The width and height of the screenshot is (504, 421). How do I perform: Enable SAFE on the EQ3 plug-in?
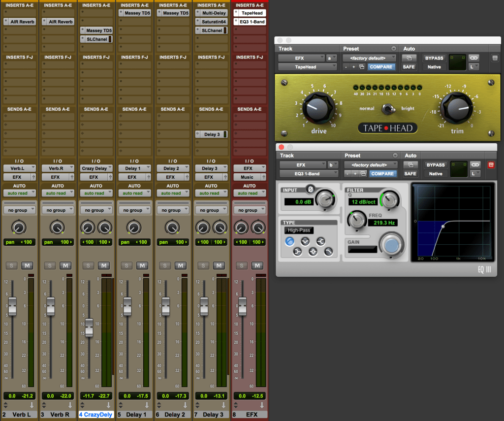coord(410,173)
